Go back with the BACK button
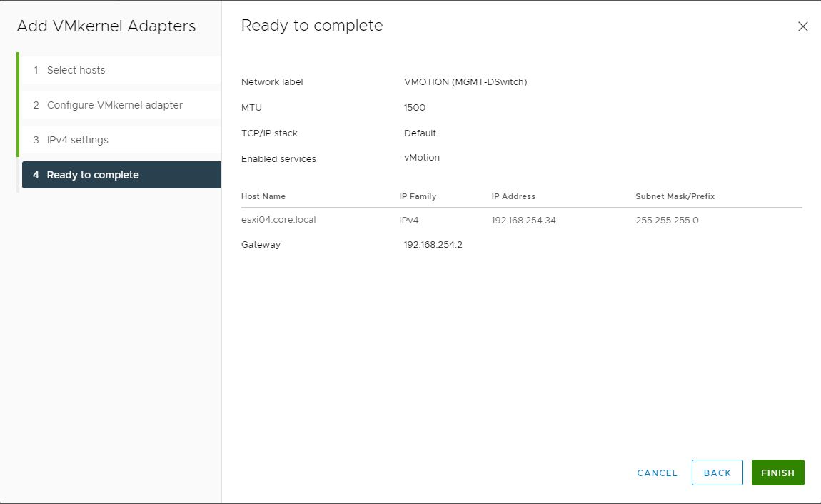The image size is (821, 504). tap(717, 473)
